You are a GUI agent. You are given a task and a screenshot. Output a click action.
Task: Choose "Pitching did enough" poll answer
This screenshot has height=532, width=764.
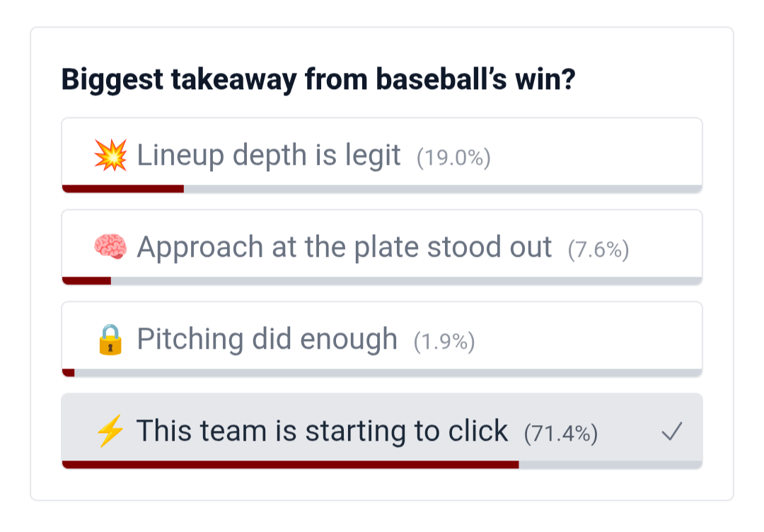(x=267, y=339)
